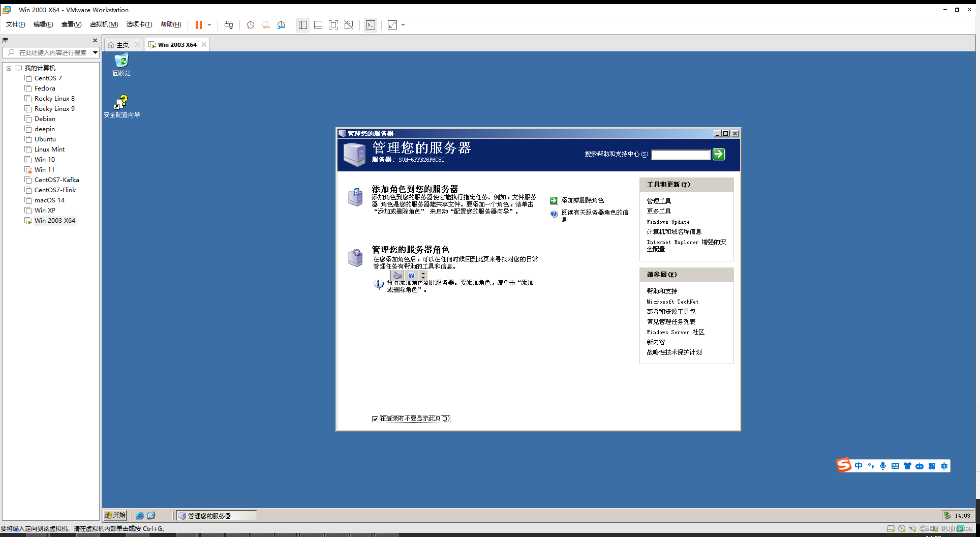Click the 开始 Start button
This screenshot has width=980, height=537.
coord(115,515)
